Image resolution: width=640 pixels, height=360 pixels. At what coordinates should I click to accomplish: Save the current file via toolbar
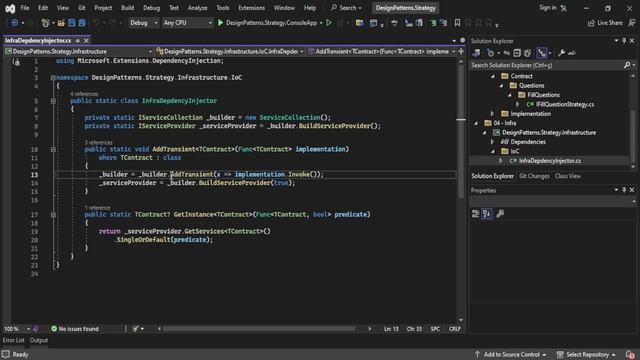71,23
